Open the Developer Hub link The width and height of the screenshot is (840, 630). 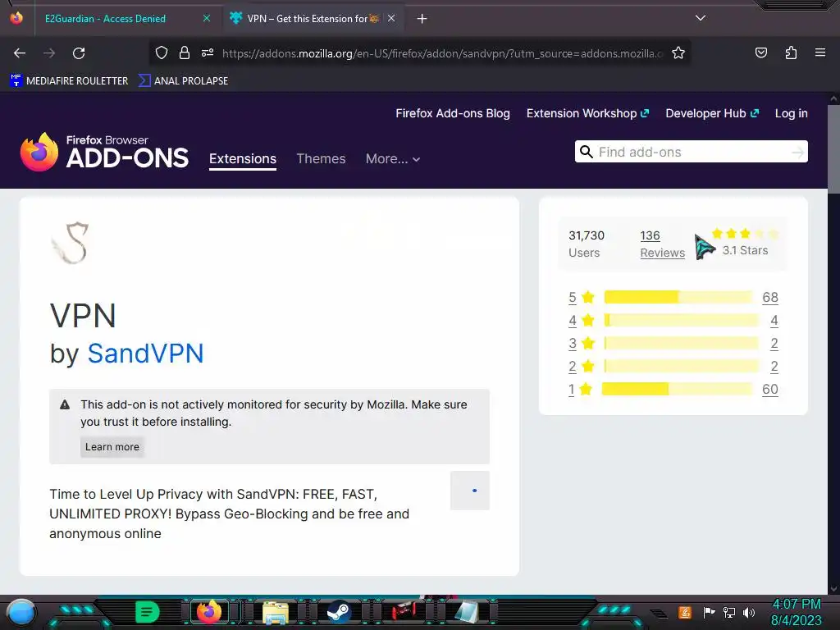pos(712,113)
